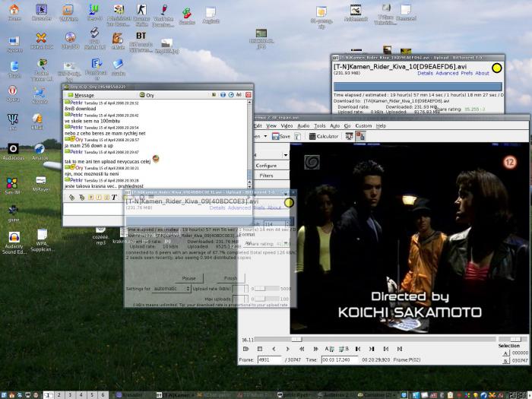Open the Tools menu in Avidemux
The height and width of the screenshot is (399, 532).
tap(320, 126)
